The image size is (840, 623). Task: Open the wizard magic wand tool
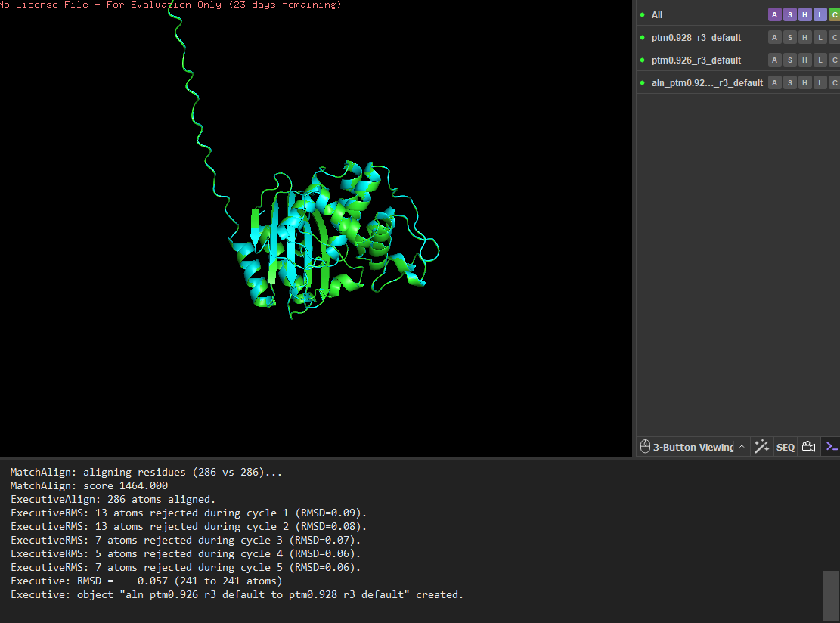click(761, 447)
